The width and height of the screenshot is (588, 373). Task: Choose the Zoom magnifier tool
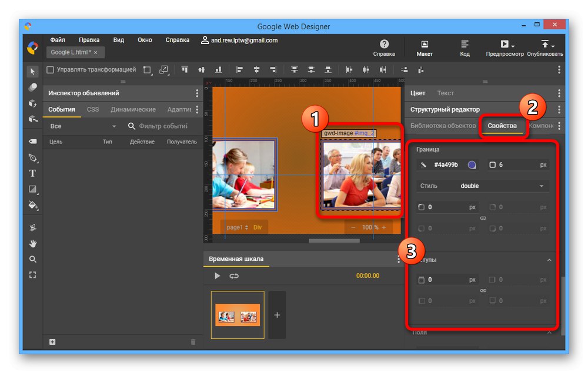coord(33,259)
